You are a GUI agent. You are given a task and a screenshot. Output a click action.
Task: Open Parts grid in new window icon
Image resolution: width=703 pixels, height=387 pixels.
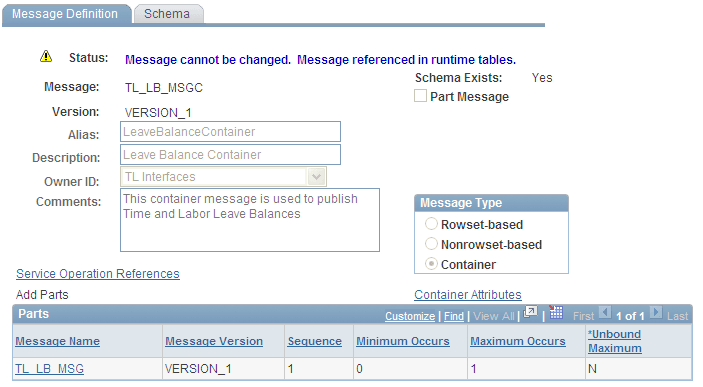tap(530, 312)
